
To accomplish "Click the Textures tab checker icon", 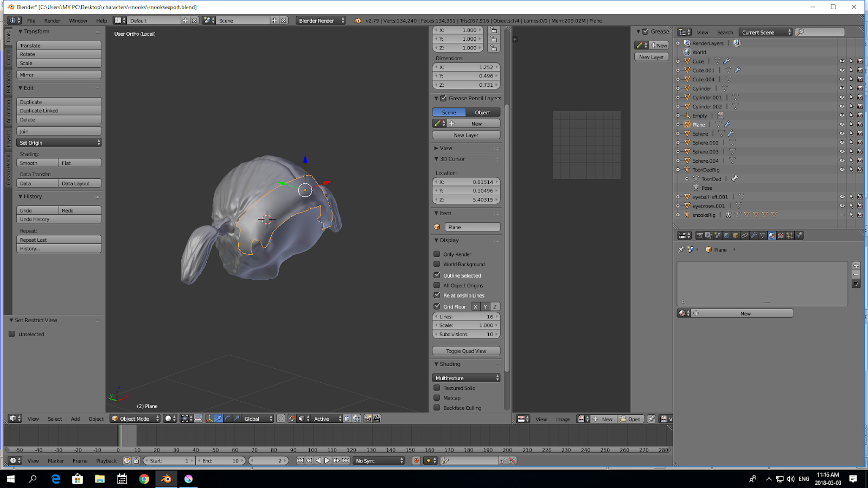I will pyautogui.click(x=781, y=235).
